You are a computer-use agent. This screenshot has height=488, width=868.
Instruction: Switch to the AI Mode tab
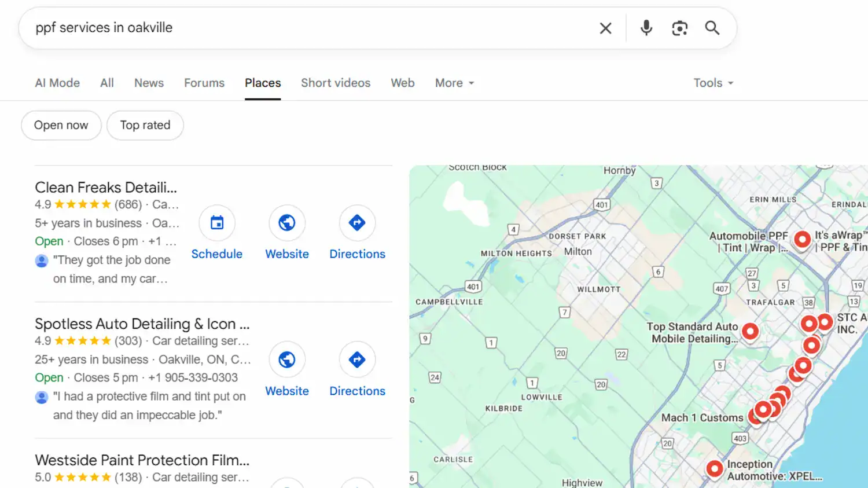point(57,83)
